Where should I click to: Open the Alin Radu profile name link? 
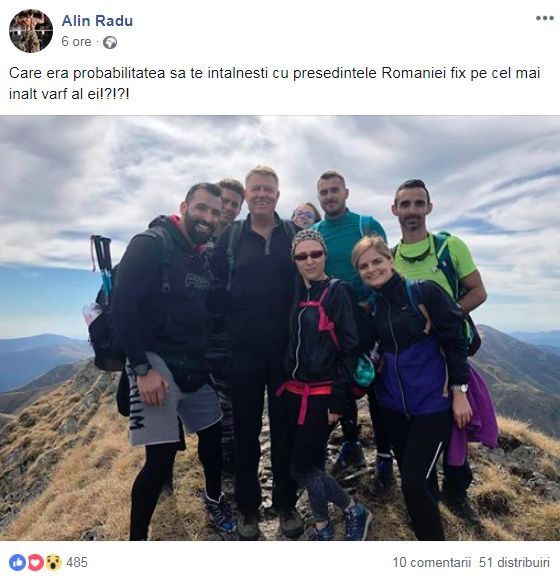point(97,21)
